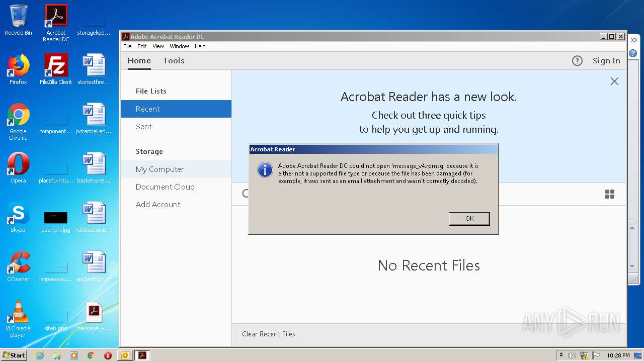644x362 pixels.
Task: Open the Window menu
Action: (x=179, y=46)
